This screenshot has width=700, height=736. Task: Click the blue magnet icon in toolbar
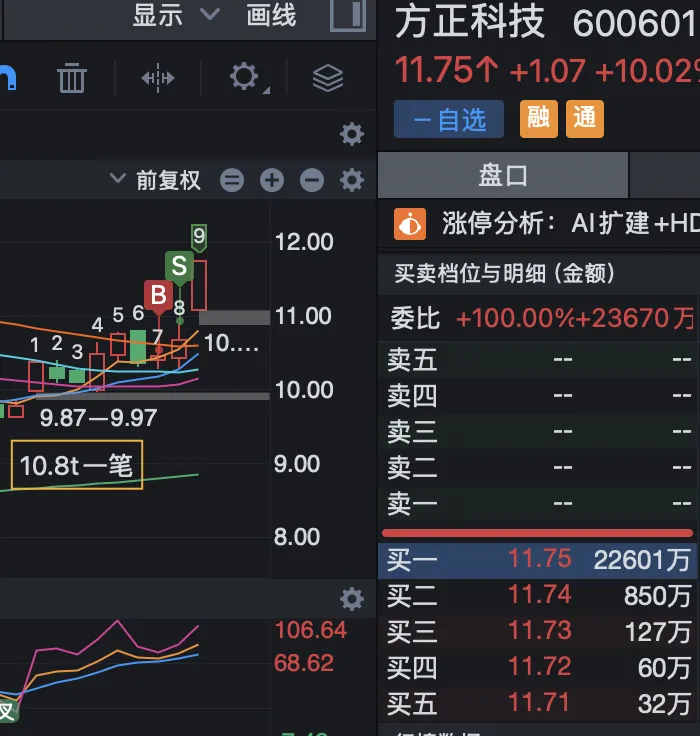(7, 77)
